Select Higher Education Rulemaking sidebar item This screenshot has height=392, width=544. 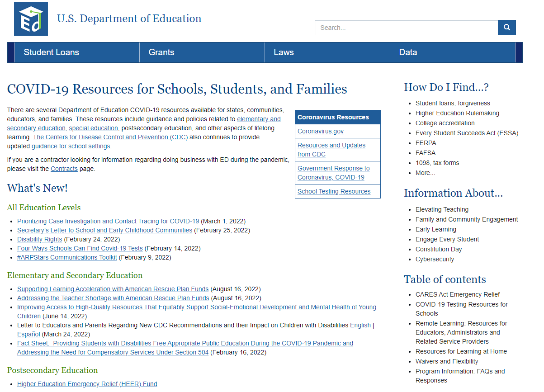(x=457, y=113)
